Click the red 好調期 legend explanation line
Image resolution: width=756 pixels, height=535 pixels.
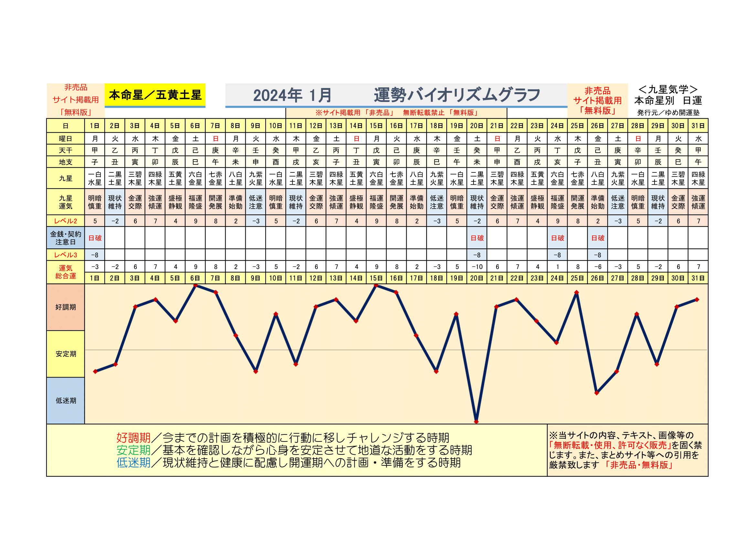tap(283, 438)
